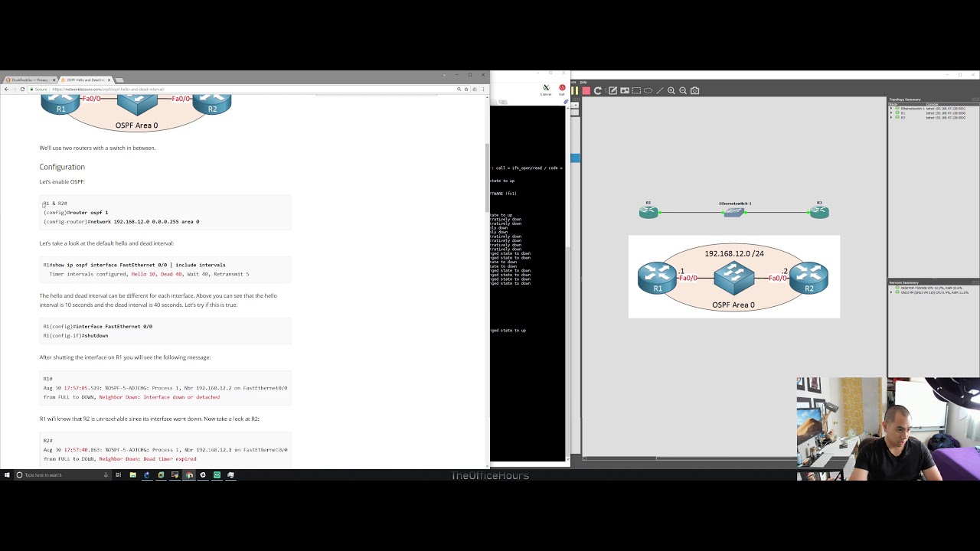Zoom out on the GNS3 workspace

pyautogui.click(x=683, y=90)
